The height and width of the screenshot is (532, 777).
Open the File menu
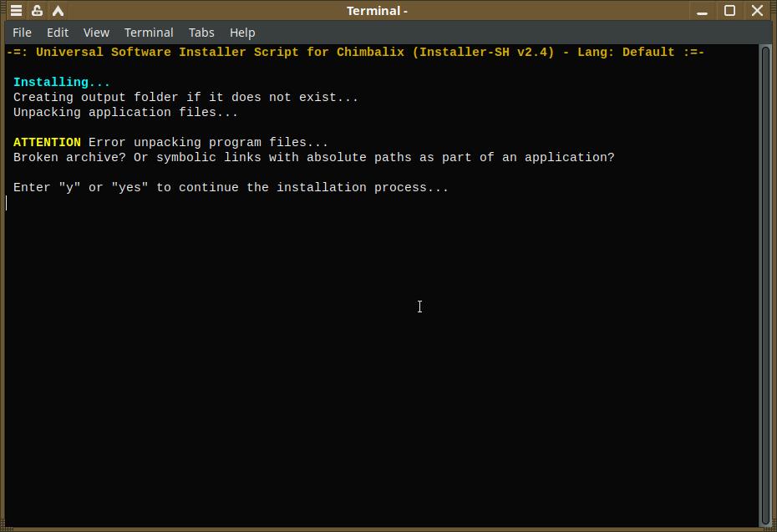coord(22,33)
